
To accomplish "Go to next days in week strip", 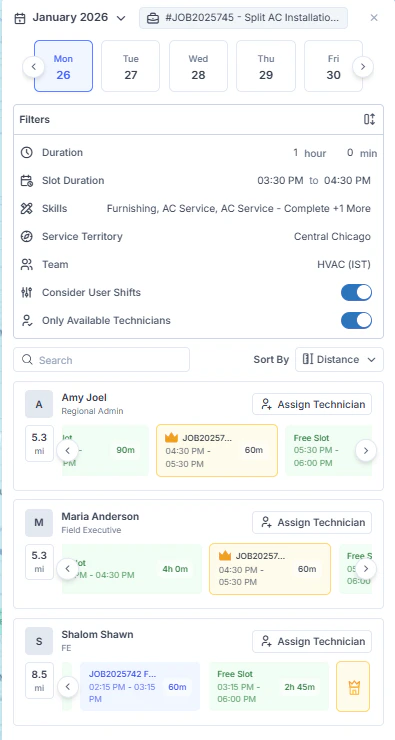I will point(362,67).
